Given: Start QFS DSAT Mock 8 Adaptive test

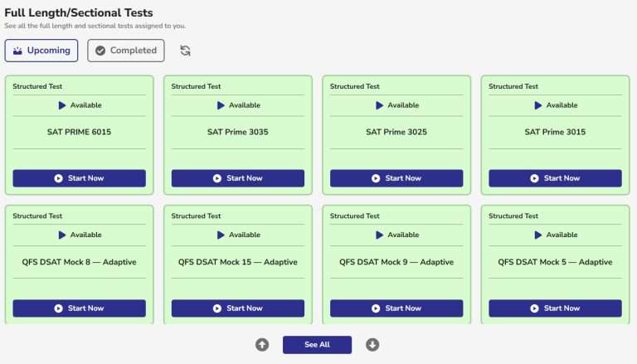Looking at the screenshot, I should coord(79,308).
